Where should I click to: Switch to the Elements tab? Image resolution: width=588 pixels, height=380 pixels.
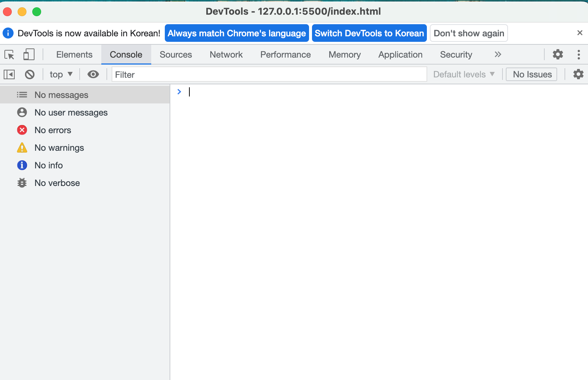click(x=74, y=55)
